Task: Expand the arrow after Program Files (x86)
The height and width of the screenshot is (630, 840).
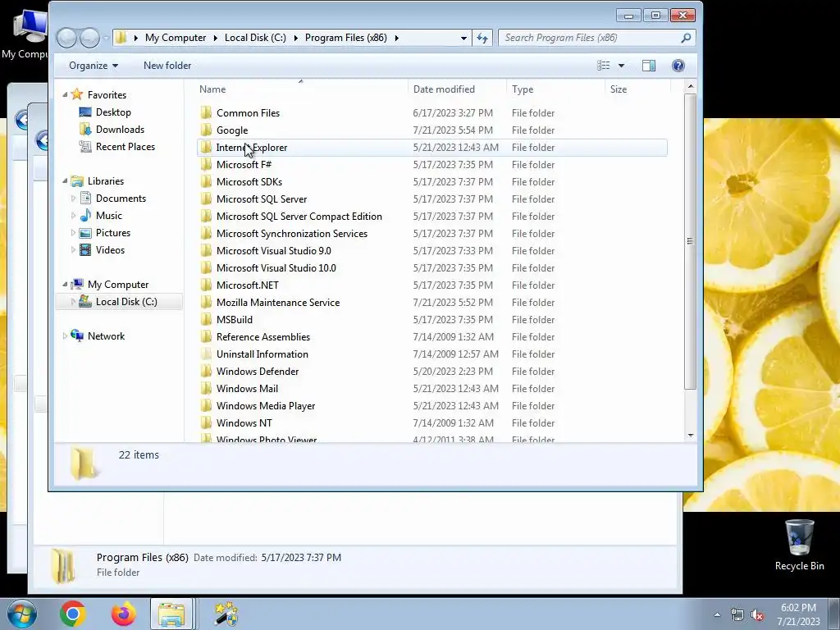Action: coord(397,38)
